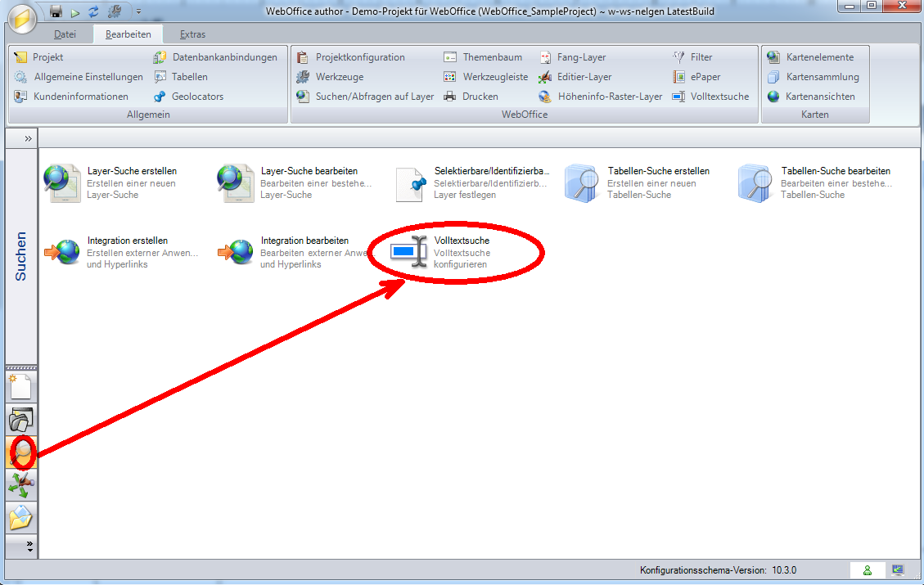Click Geolocators in Allgemein group

click(196, 97)
